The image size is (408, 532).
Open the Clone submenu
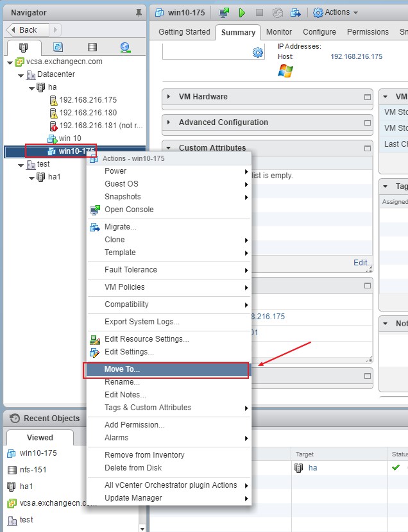[x=169, y=240]
